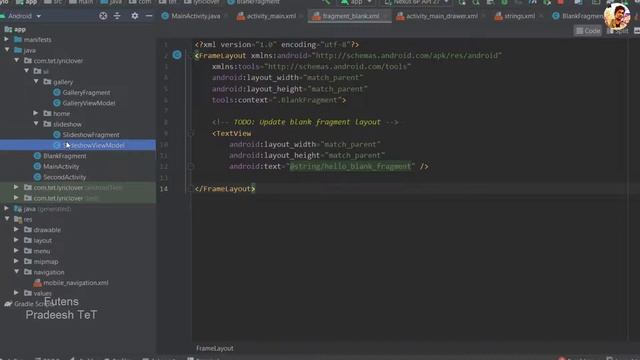
Task: Click the scroll-from-source target icon in Project panel
Action: click(103, 16)
